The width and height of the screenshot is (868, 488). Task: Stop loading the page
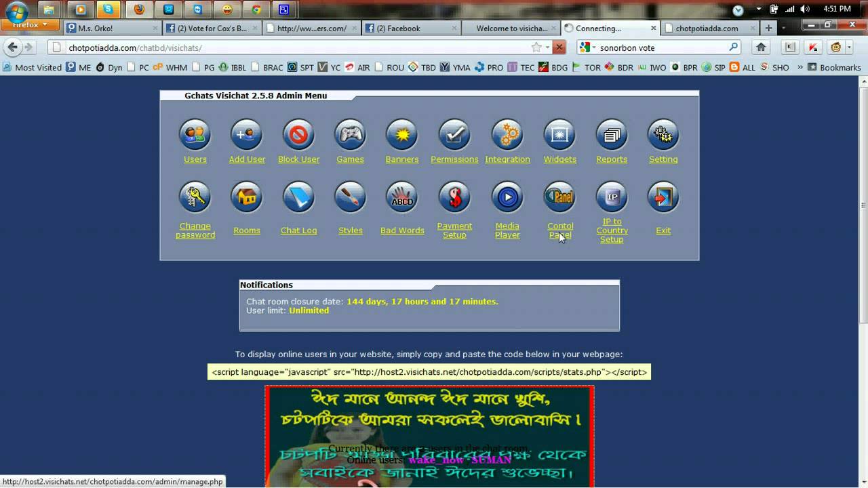click(559, 47)
